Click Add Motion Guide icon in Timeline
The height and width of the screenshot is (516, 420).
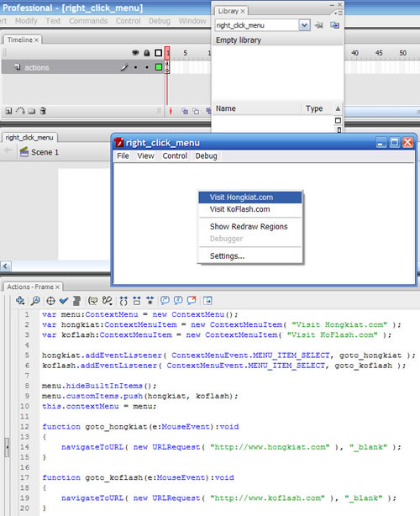coord(20,111)
